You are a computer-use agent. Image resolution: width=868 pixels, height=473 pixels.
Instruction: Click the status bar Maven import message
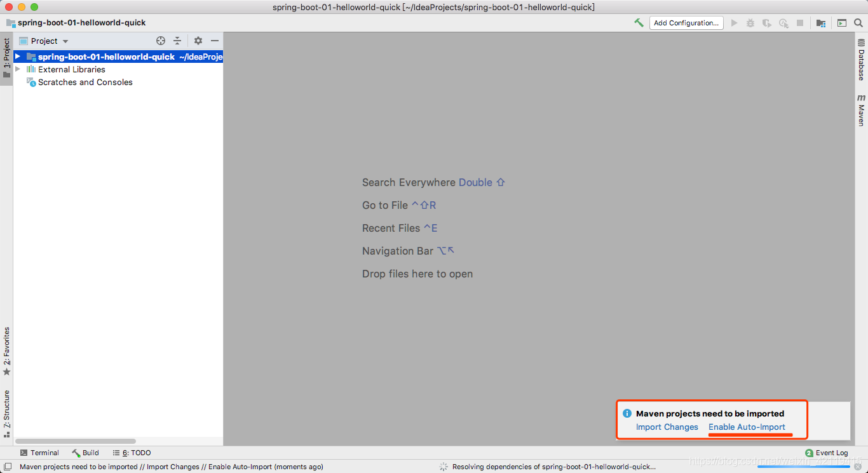(172, 467)
